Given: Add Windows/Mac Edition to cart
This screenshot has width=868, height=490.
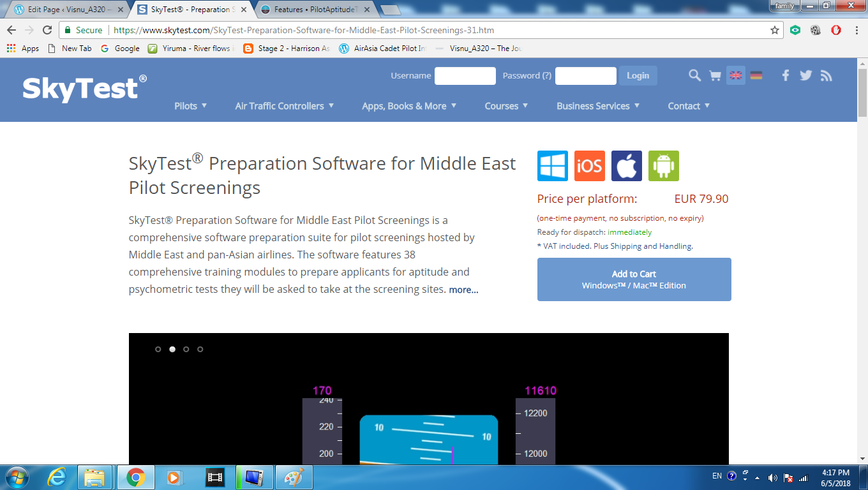Looking at the screenshot, I should [x=634, y=279].
